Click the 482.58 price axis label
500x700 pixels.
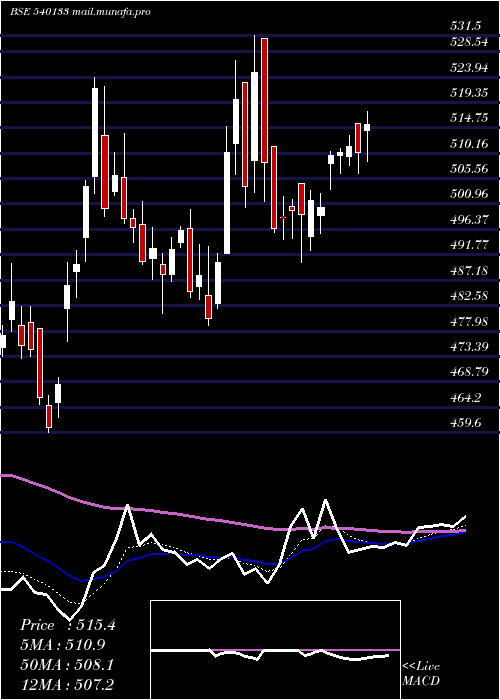click(x=470, y=296)
